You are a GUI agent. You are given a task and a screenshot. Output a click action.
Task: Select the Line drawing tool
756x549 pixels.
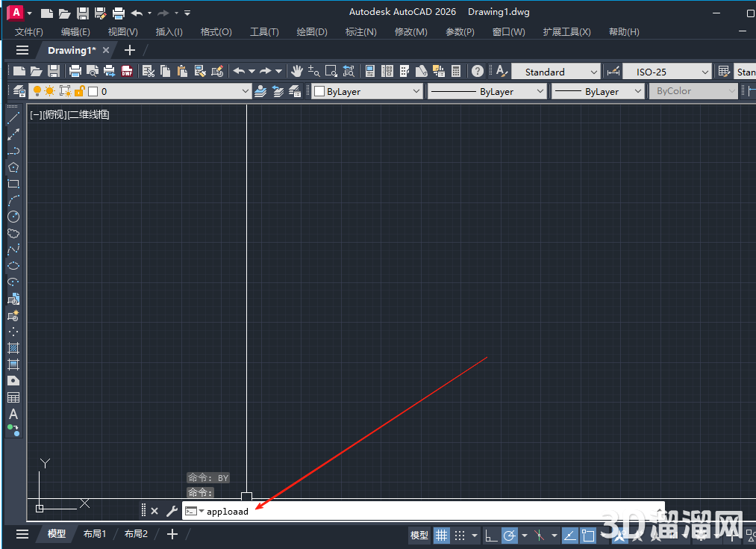pos(13,118)
